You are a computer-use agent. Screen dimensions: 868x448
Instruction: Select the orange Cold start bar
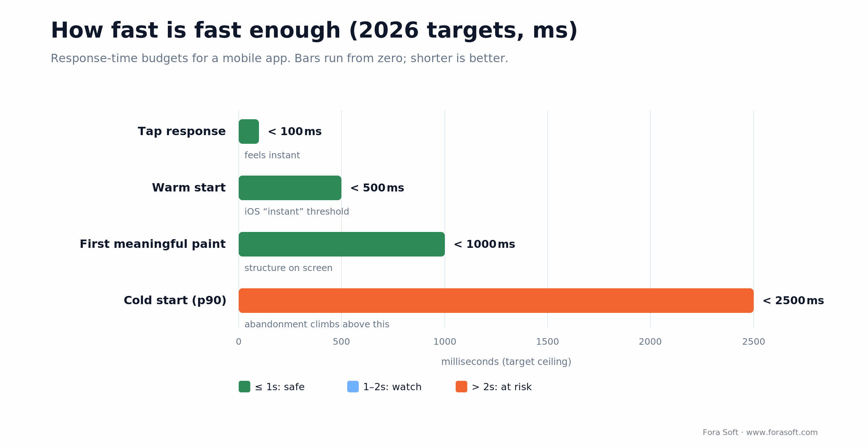coord(496,301)
